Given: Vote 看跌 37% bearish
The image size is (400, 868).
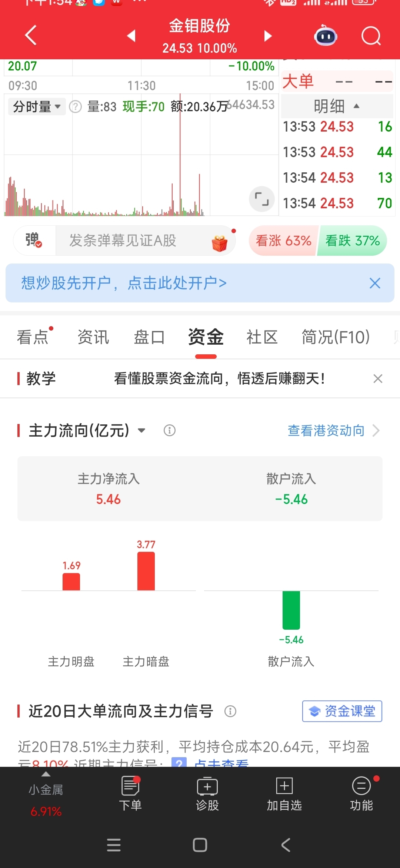Looking at the screenshot, I should 352,241.
